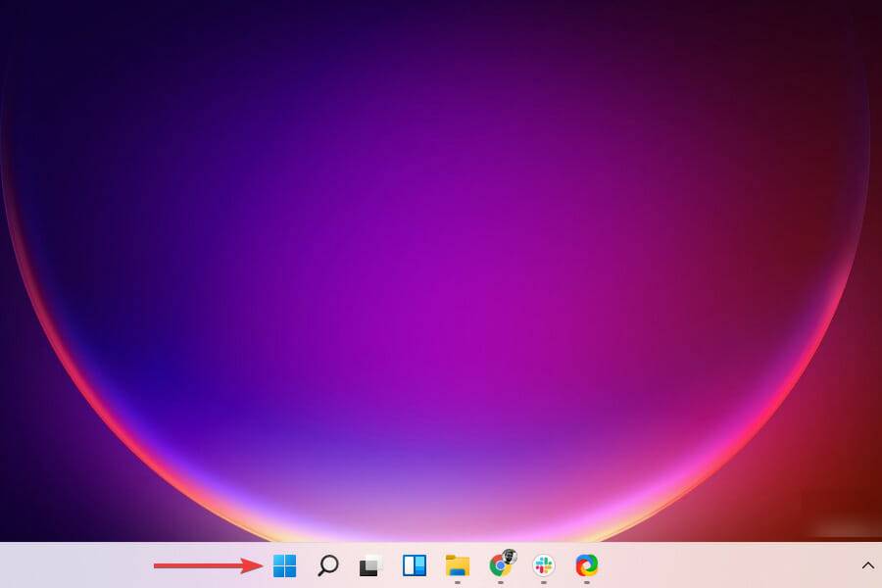Launch File Explorer from the taskbar
The height and width of the screenshot is (588, 882).
tap(458, 565)
